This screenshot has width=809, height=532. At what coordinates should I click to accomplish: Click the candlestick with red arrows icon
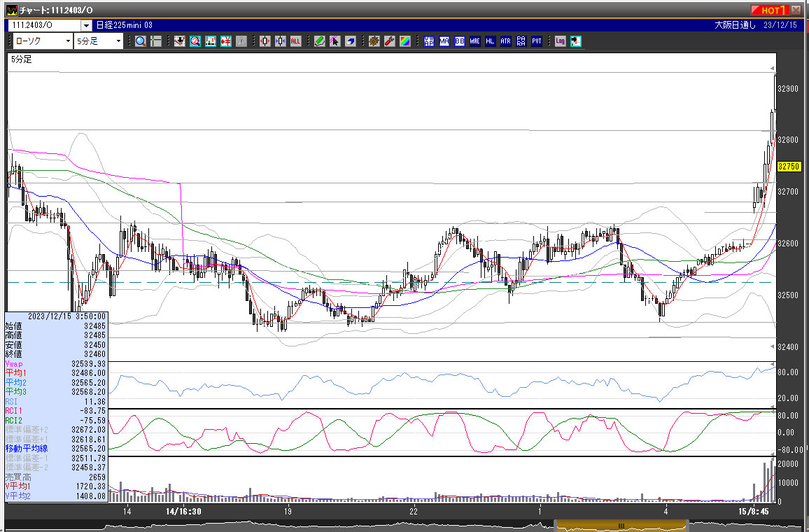point(265,41)
